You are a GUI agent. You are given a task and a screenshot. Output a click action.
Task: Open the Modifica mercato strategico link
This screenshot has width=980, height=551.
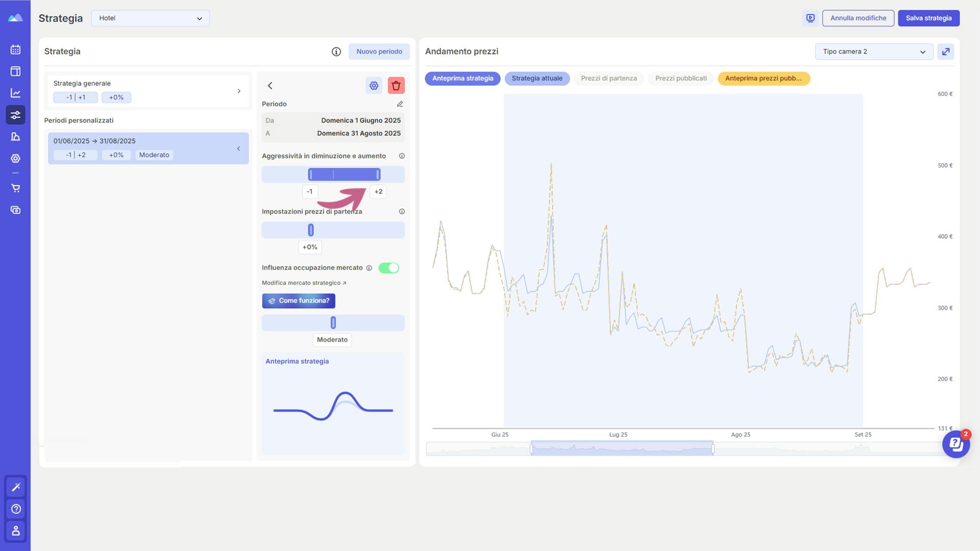304,283
